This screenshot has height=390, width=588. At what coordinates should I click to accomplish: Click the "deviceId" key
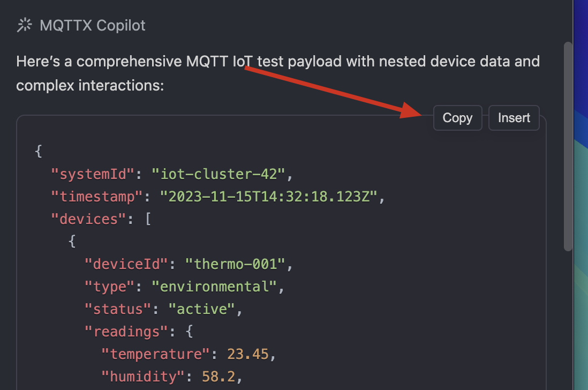point(126,264)
